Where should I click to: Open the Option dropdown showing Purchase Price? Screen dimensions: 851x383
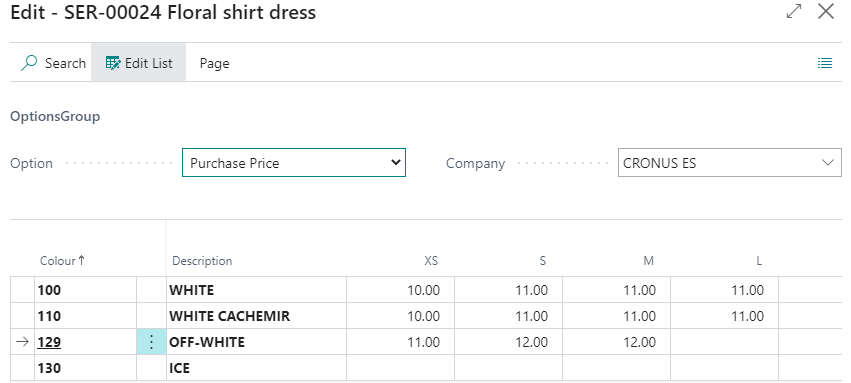(x=294, y=163)
